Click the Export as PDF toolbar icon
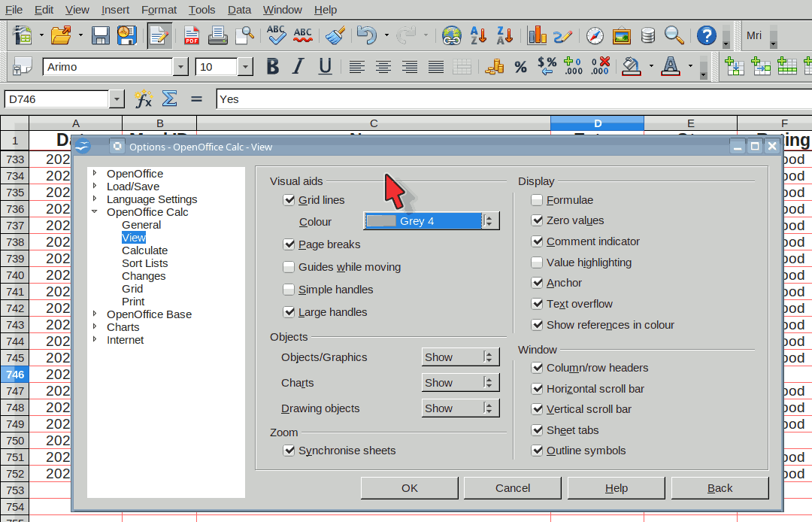The image size is (812, 522). 192,35
